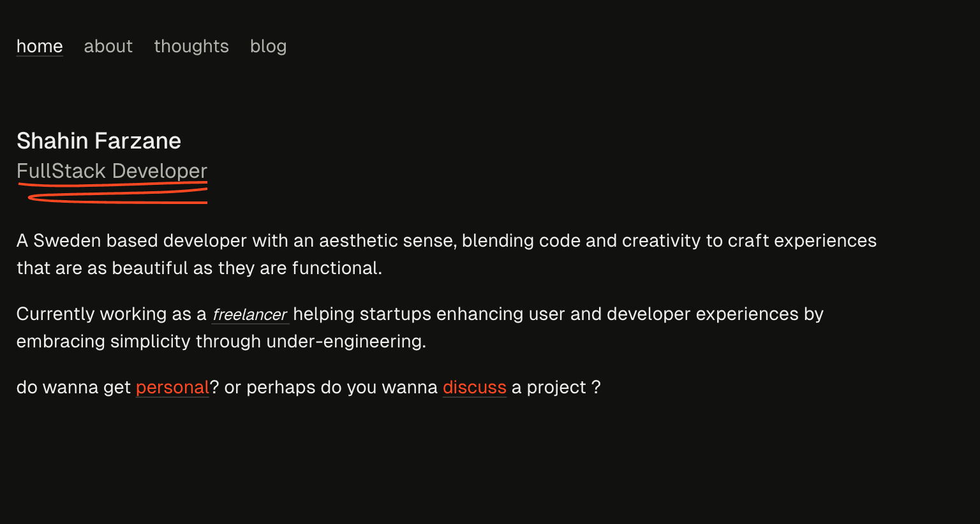Screen dimensions: 980x524
Task: Click the final question mark after project
Action: point(596,388)
